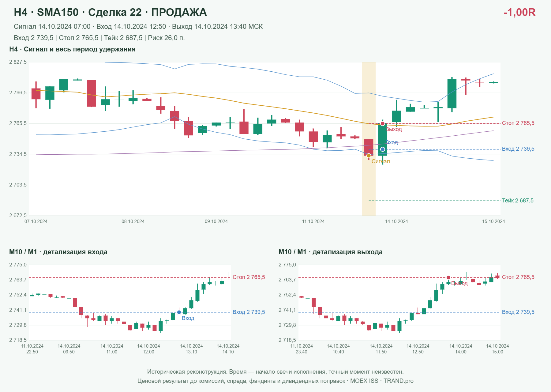Click the 2 672,5 price axis label
This screenshot has width=551, height=392.
tap(18, 215)
